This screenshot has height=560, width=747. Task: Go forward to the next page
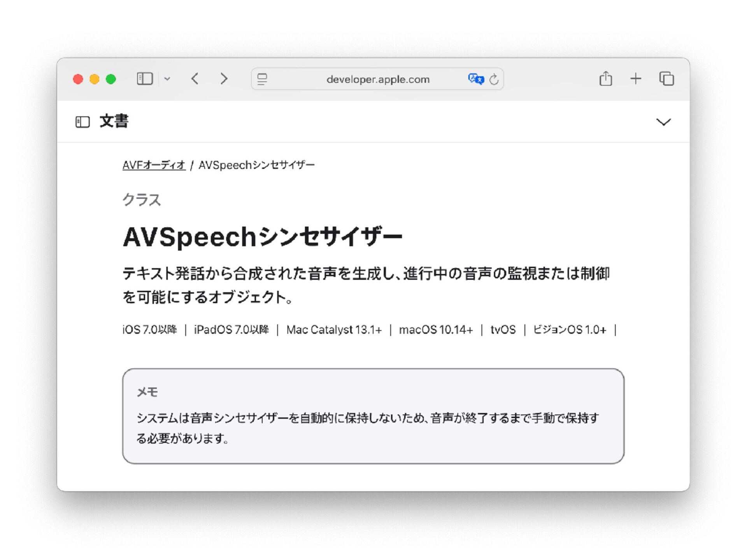click(x=224, y=79)
